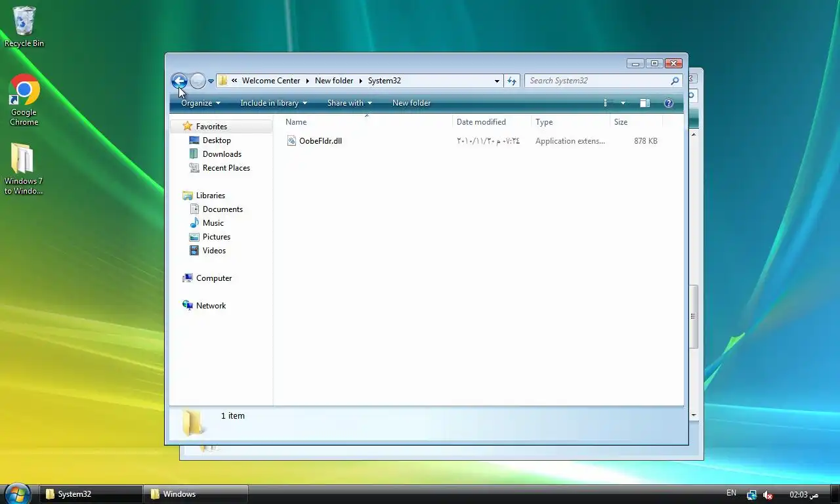Click EN language indicator in tray
Viewport: 840px width, 504px height.
pyautogui.click(x=732, y=493)
